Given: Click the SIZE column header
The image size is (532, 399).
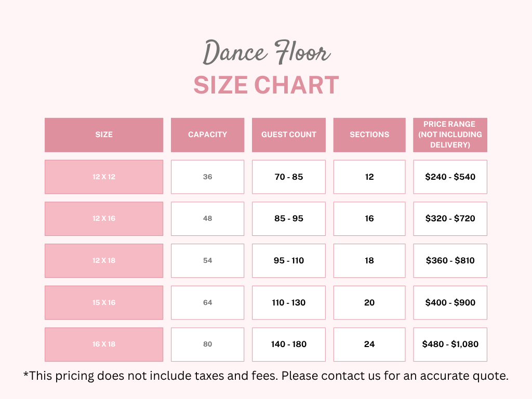Looking at the screenshot, I should 104,135.
